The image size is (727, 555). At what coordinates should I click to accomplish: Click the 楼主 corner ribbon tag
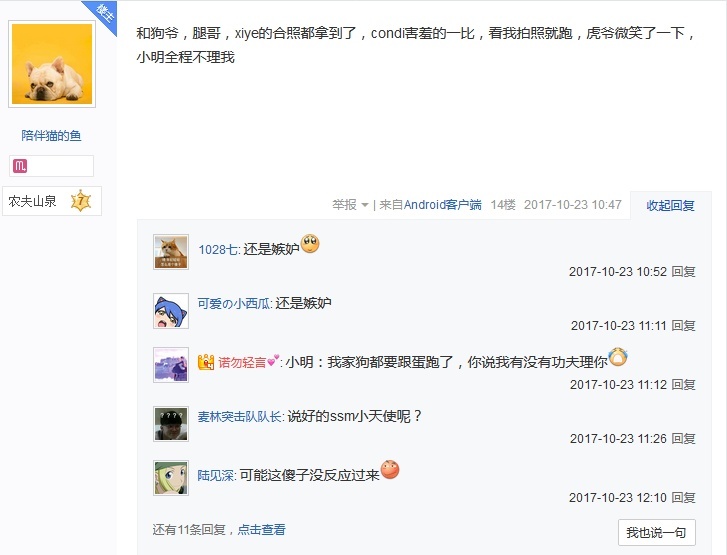tap(103, 14)
